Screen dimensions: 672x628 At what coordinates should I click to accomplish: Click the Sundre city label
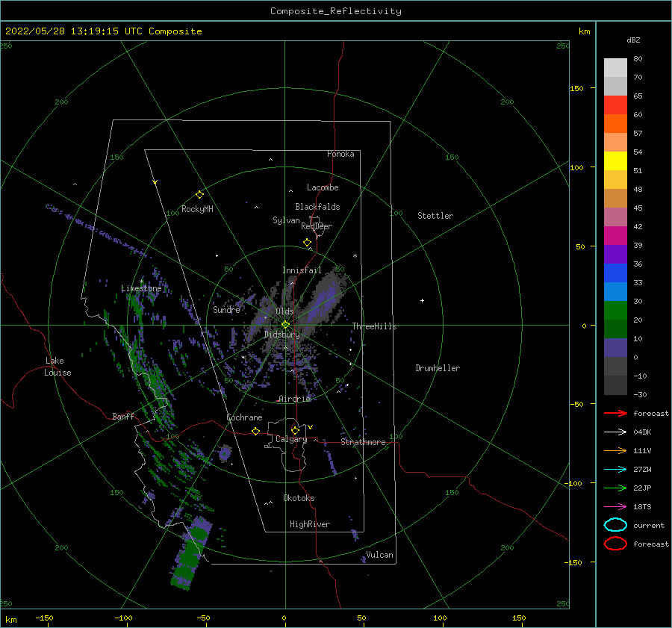tap(227, 309)
